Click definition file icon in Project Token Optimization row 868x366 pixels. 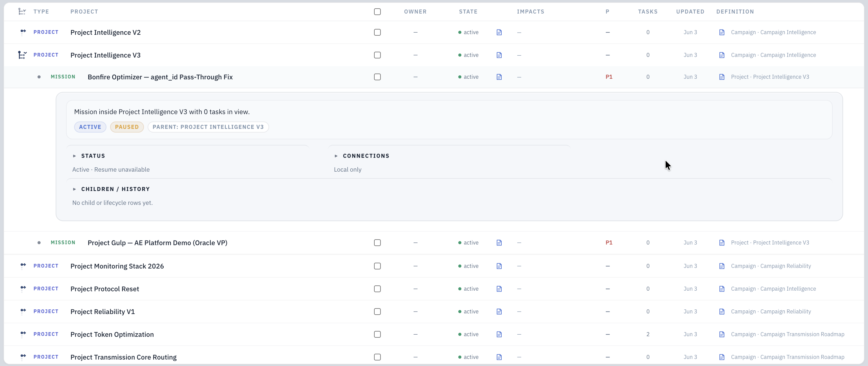coord(722,334)
